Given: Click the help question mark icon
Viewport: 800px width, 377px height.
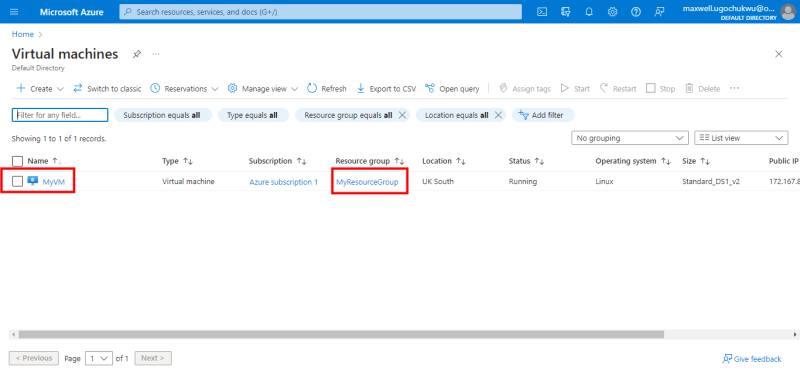Looking at the screenshot, I should [636, 12].
